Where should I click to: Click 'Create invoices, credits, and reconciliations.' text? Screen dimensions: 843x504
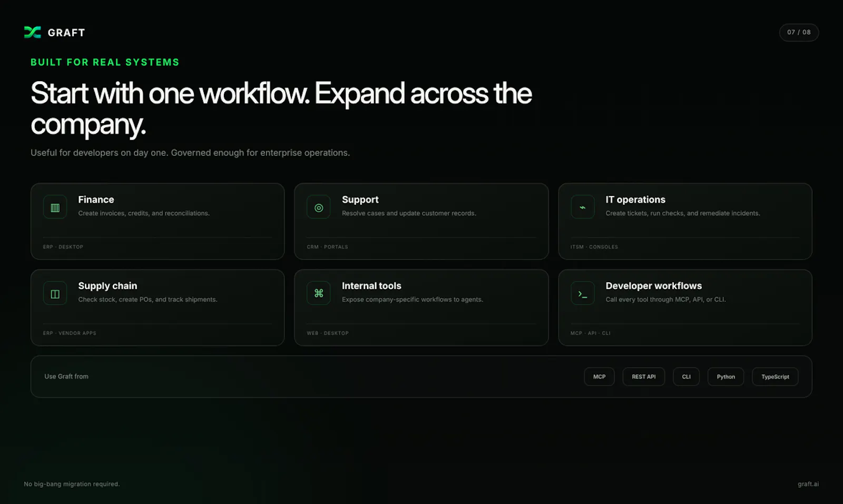[x=144, y=213]
